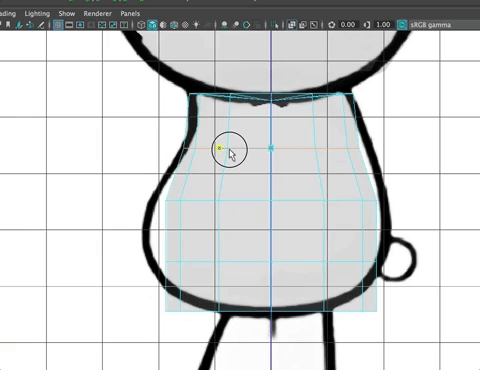Click the multisample anti-aliasing icon
Screen dimensions: 480x370
[x=247, y=25]
